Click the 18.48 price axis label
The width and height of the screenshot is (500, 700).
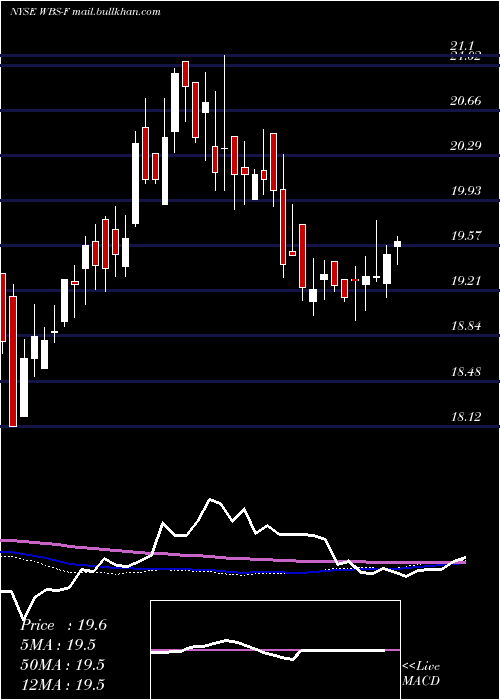coord(466,371)
